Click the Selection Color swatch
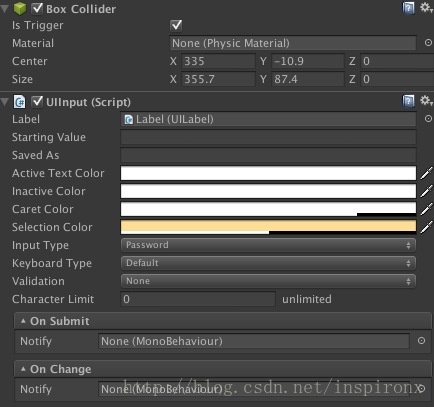Image resolution: width=434 pixels, height=407 pixels. 268,227
